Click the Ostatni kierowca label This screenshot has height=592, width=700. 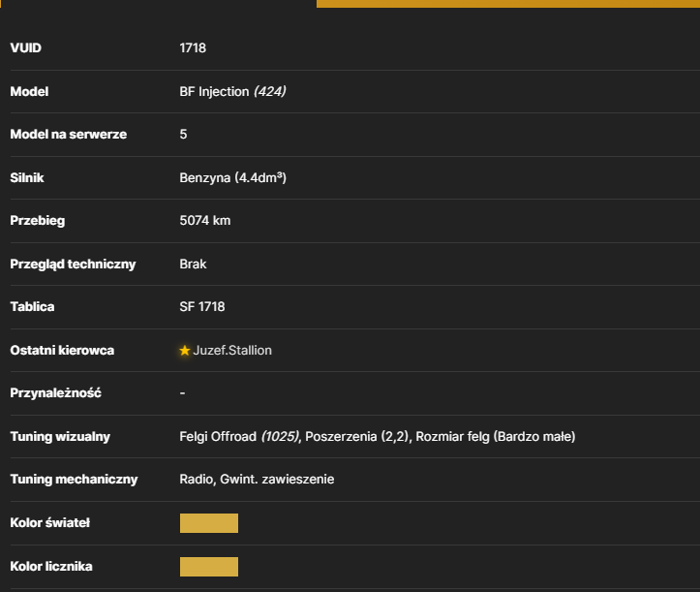pos(62,351)
